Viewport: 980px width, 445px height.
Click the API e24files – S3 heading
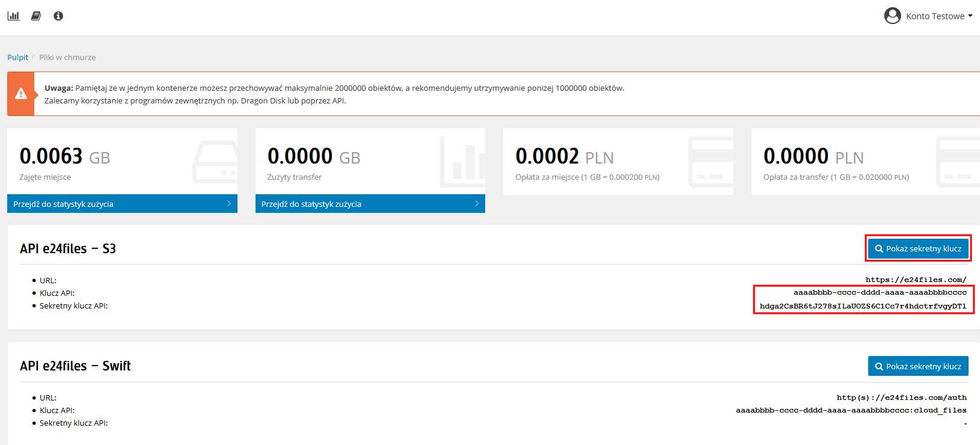tap(68, 248)
